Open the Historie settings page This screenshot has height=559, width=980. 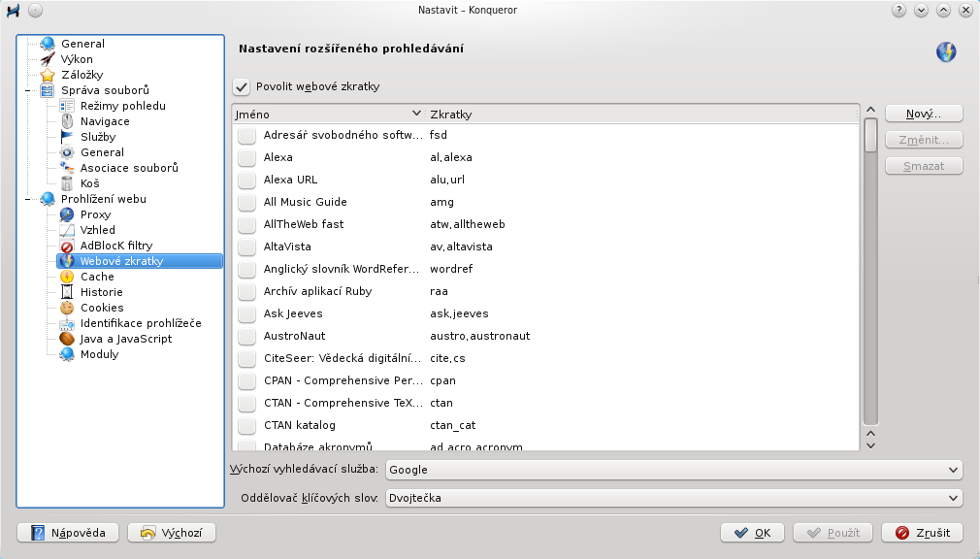101,292
